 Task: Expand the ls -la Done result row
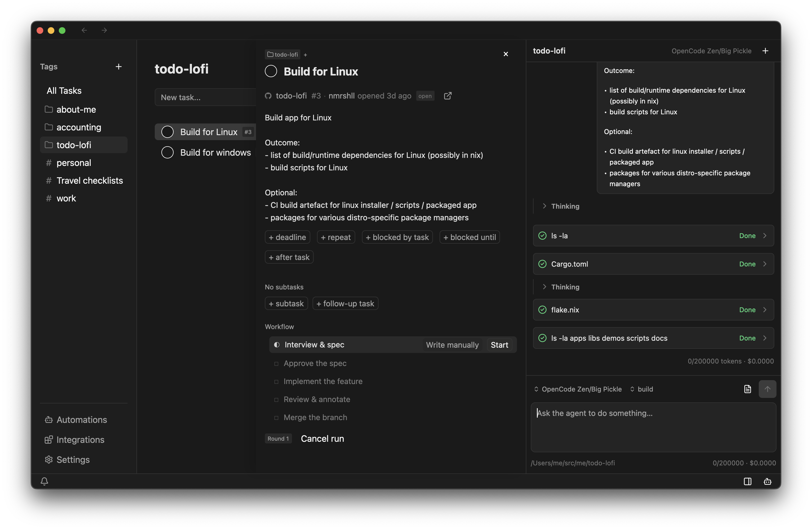pyautogui.click(x=653, y=236)
